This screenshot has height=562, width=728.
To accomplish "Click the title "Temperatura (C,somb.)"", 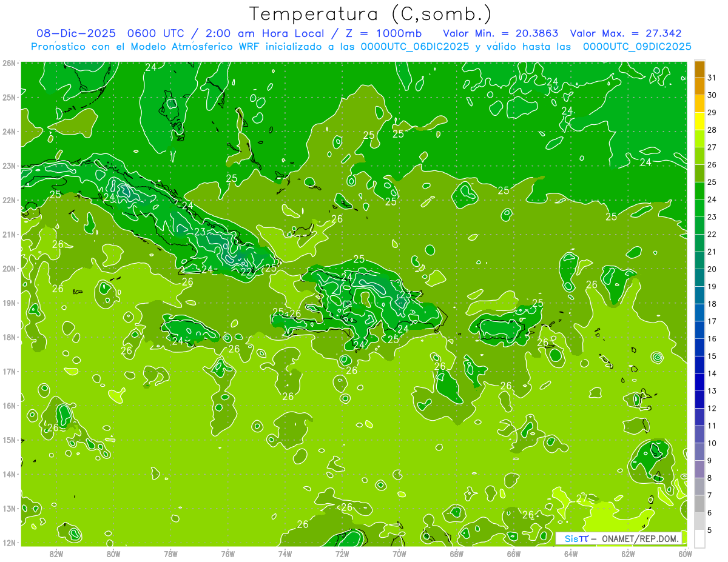I will coord(371,13).
